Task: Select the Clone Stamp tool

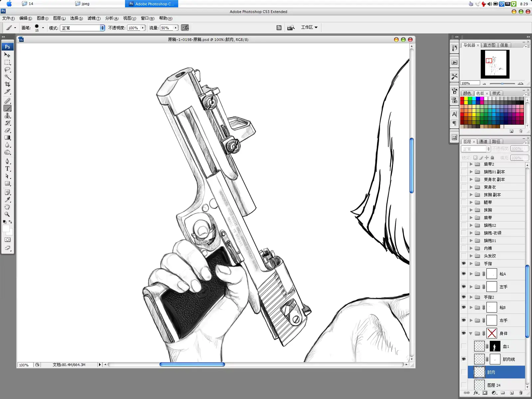Action: click(x=7, y=115)
